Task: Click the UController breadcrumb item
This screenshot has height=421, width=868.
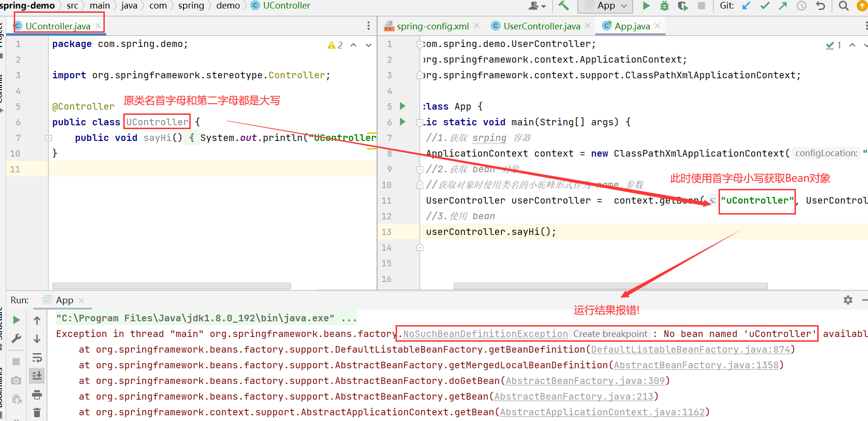Action: 280,6
